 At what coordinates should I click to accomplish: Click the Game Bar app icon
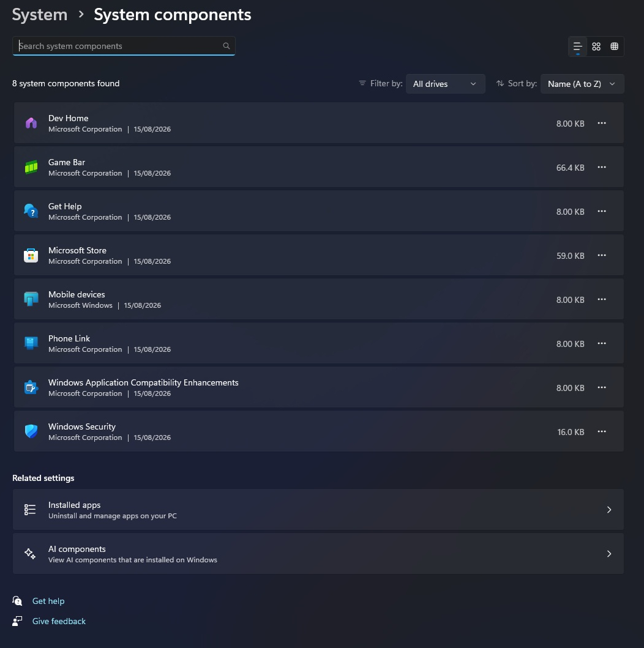click(x=31, y=168)
